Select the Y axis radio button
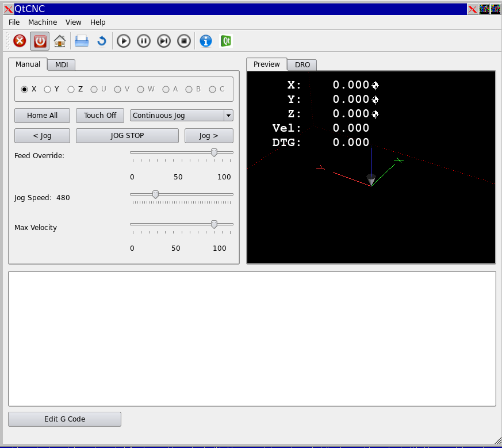This screenshot has height=448, width=502. pos(47,89)
